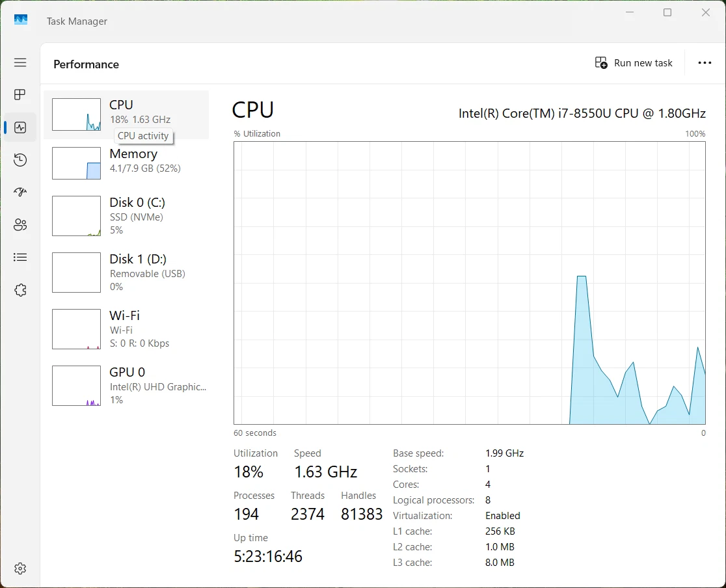
Task: Click the L3 cache 8.0 MB value
Action: (x=500, y=563)
